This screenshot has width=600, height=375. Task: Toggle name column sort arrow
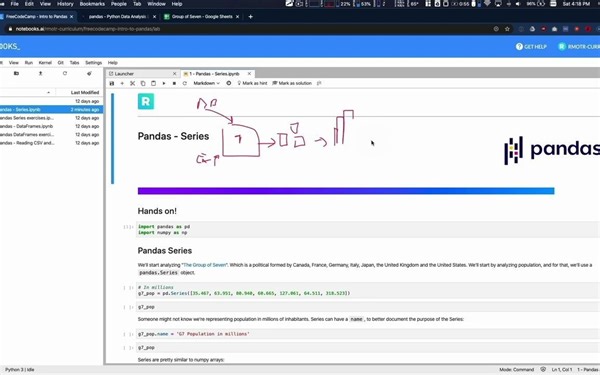pos(48,93)
